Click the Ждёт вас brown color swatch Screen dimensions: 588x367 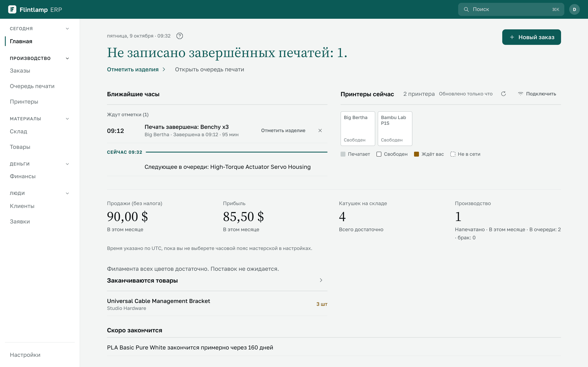[416, 154]
